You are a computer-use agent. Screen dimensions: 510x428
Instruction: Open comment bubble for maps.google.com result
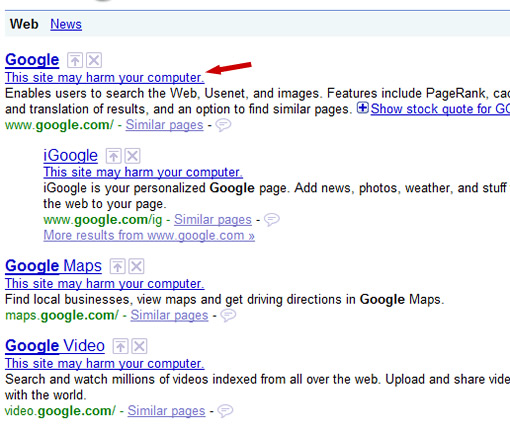(x=228, y=315)
